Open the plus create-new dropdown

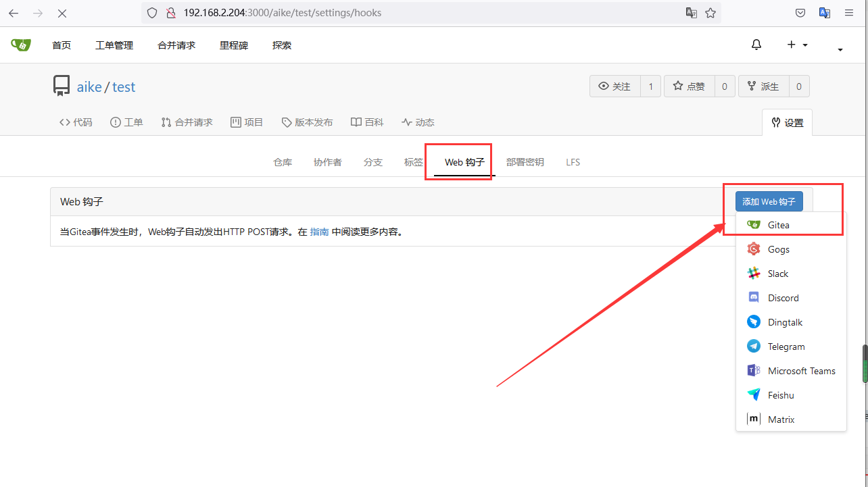point(797,45)
